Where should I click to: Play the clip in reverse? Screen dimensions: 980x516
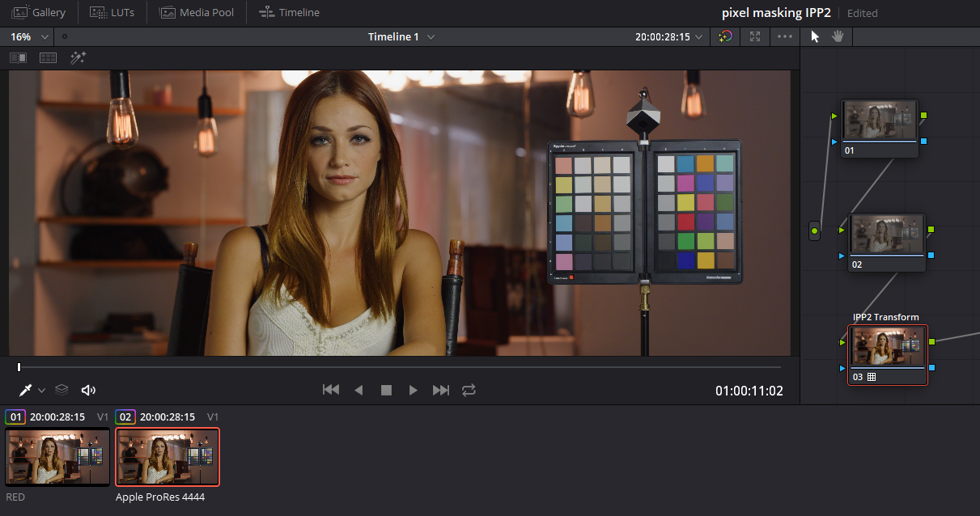(x=358, y=390)
